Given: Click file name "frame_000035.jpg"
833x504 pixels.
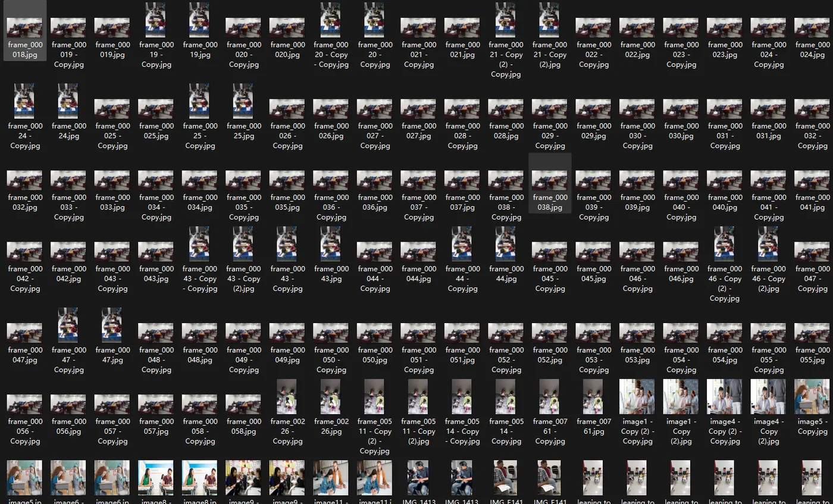Looking at the screenshot, I should pos(287,202).
